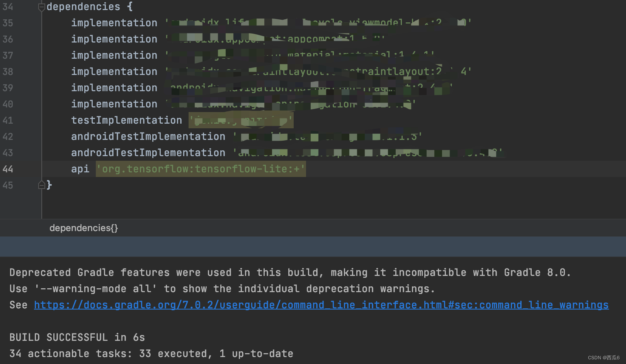Collapse the dependencies block fold marker
626x364 pixels.
42,7
